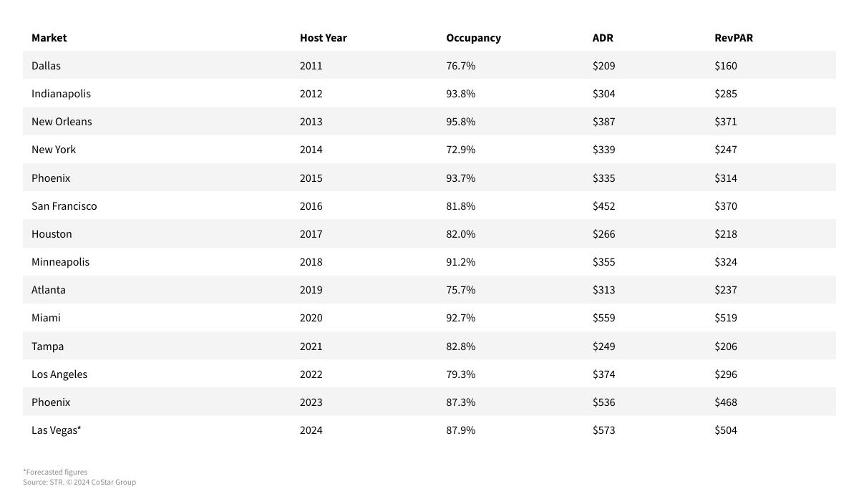
Task: Select the Indianapolis row label
Action: pos(61,94)
